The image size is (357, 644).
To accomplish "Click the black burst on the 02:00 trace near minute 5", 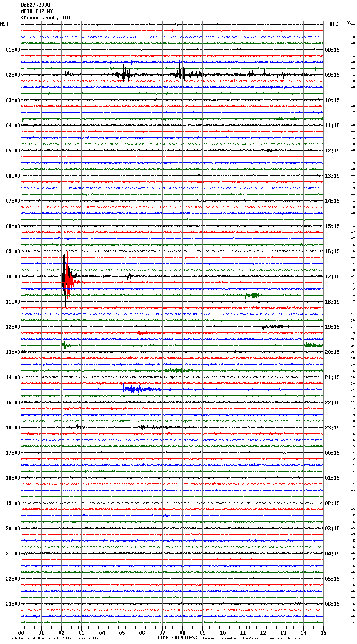I will click(124, 74).
